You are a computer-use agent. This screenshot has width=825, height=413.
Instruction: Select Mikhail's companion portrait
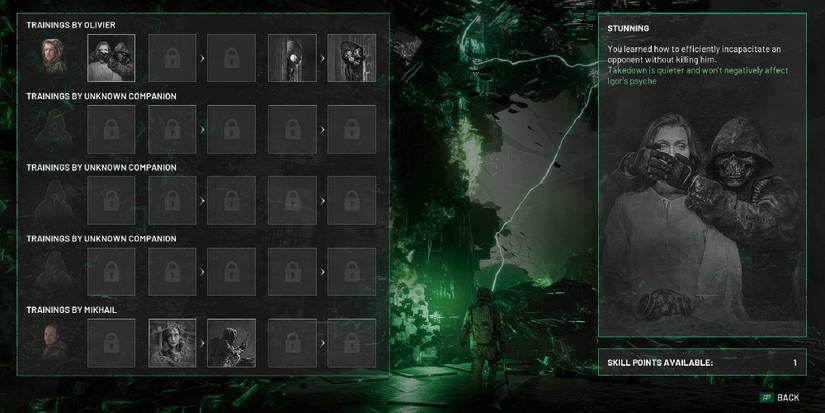pyautogui.click(x=53, y=342)
